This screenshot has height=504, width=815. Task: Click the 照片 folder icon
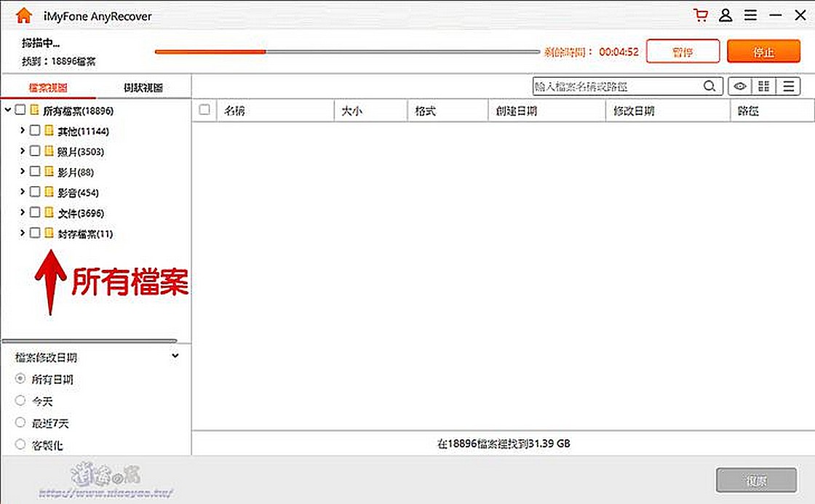[x=49, y=151]
